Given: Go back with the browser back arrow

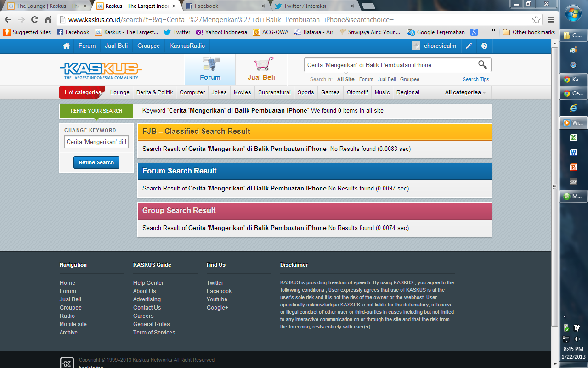Looking at the screenshot, I should pyautogui.click(x=8, y=20).
